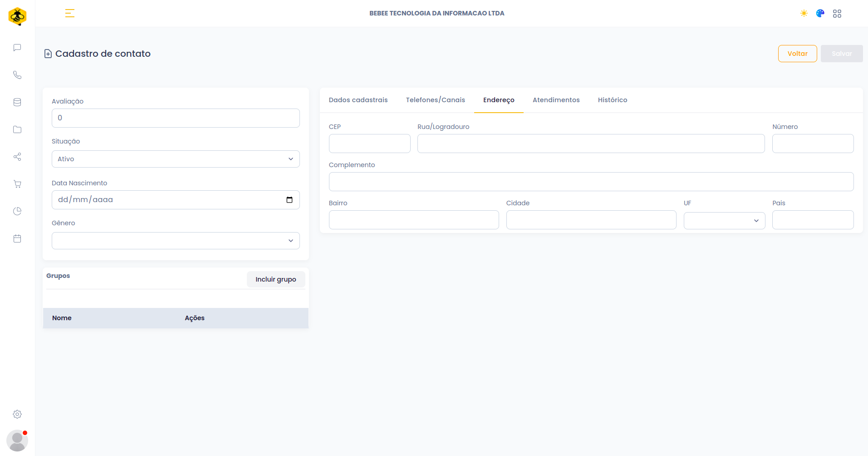The image size is (868, 456).
Task: Expand the Gênero dropdown
Action: point(176,241)
